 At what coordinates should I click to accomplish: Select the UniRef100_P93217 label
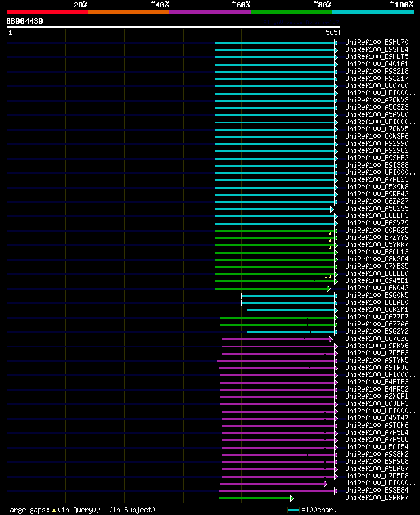pyautogui.click(x=377, y=79)
